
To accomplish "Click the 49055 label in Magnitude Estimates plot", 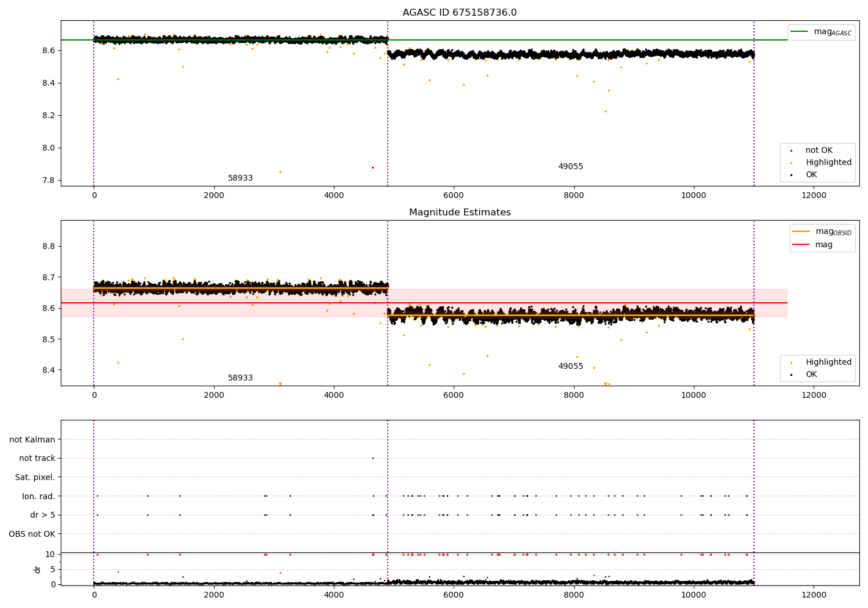I will [x=571, y=367].
